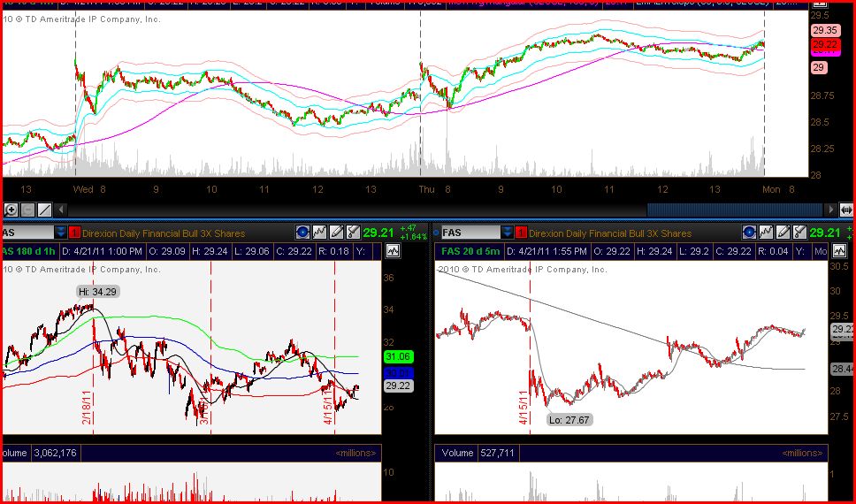Image resolution: width=856 pixels, height=504 pixels.
Task: Click '<millions>' in the right volume panel
Action: pos(802,454)
